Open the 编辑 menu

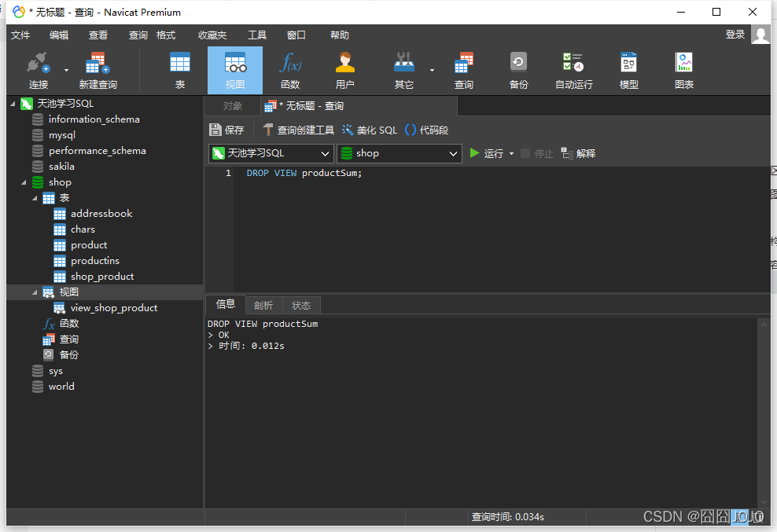coord(59,35)
